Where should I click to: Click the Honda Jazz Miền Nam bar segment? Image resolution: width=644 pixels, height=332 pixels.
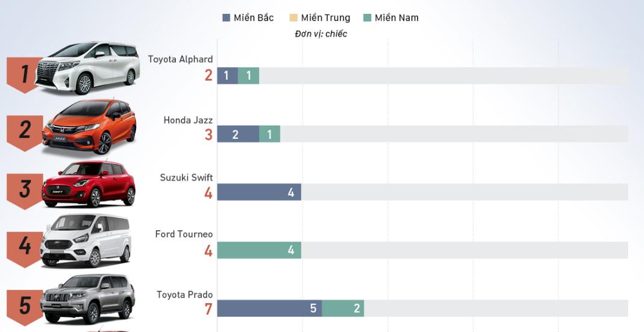coord(269,134)
